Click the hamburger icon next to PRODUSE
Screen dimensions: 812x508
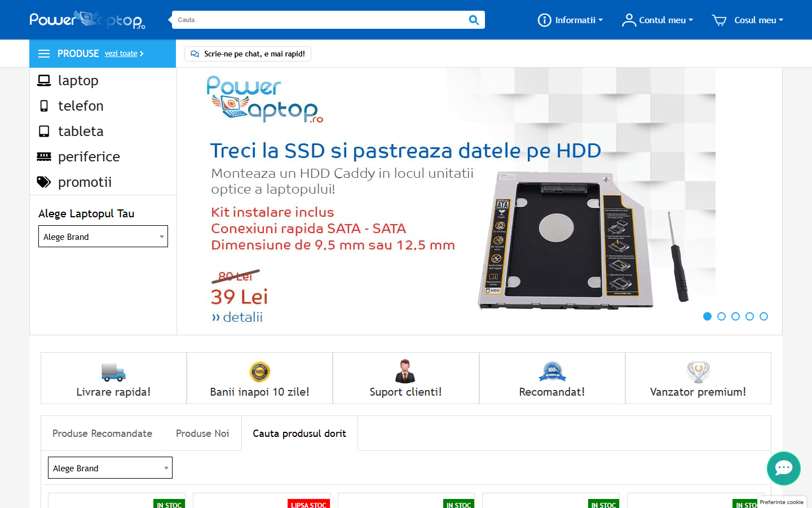44,54
